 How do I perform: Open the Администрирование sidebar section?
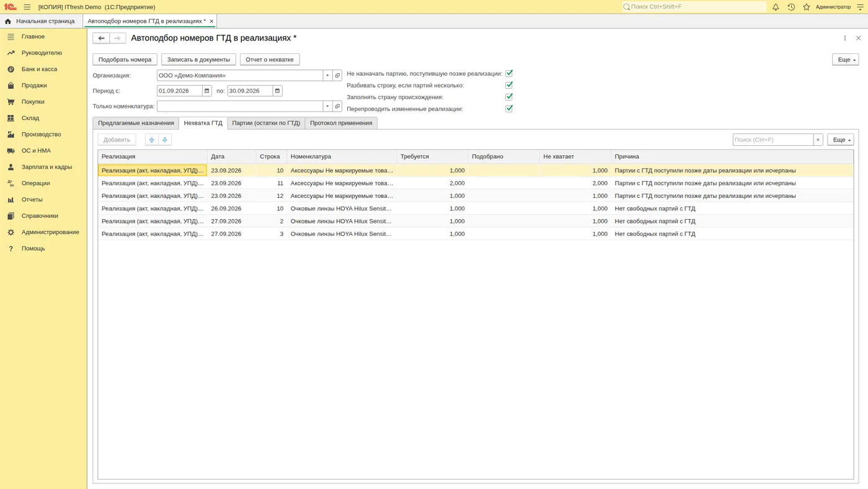click(43, 232)
